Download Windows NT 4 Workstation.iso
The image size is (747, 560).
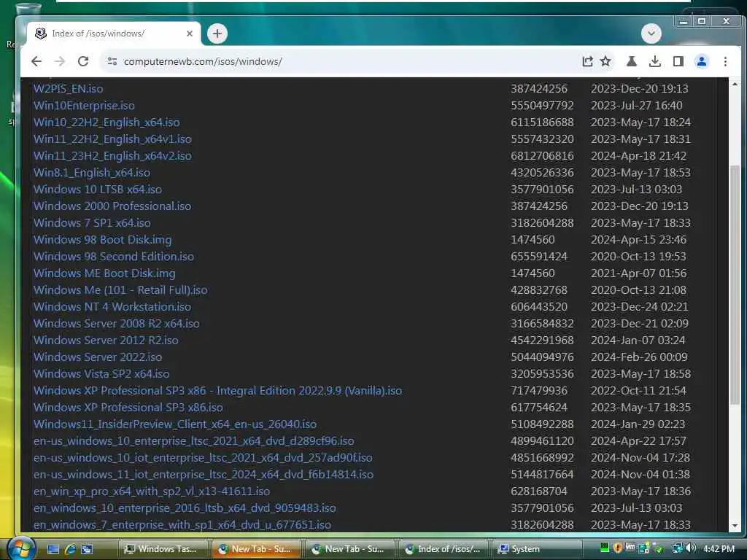(112, 307)
